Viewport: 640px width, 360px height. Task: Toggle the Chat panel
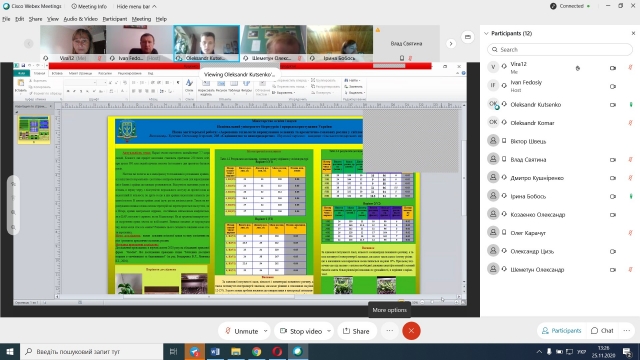point(602,331)
